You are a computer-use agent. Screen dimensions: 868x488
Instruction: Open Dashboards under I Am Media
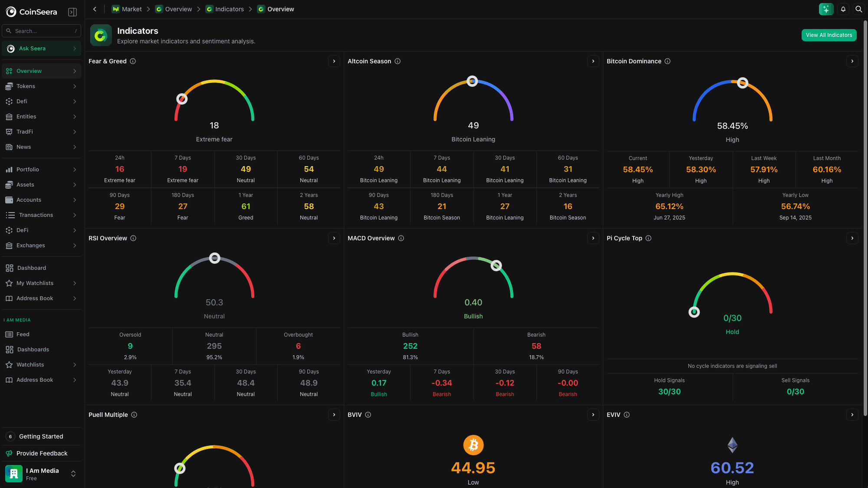(42, 350)
